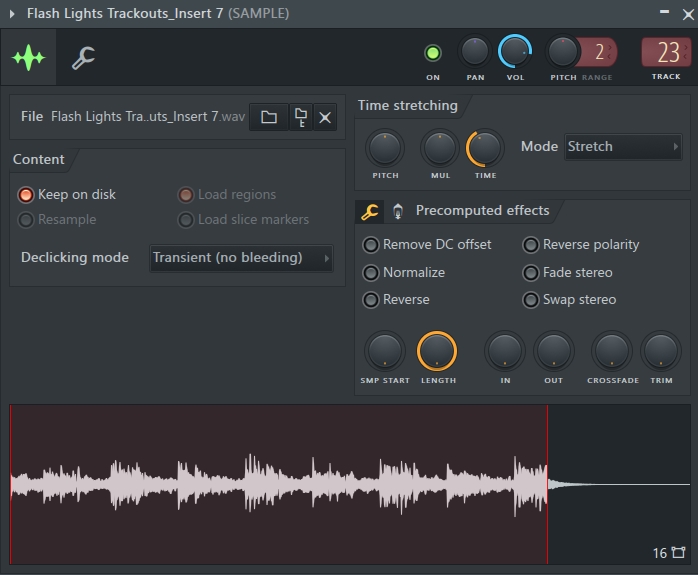
Task: Click the CROSSFADE knob
Action: 612,351
